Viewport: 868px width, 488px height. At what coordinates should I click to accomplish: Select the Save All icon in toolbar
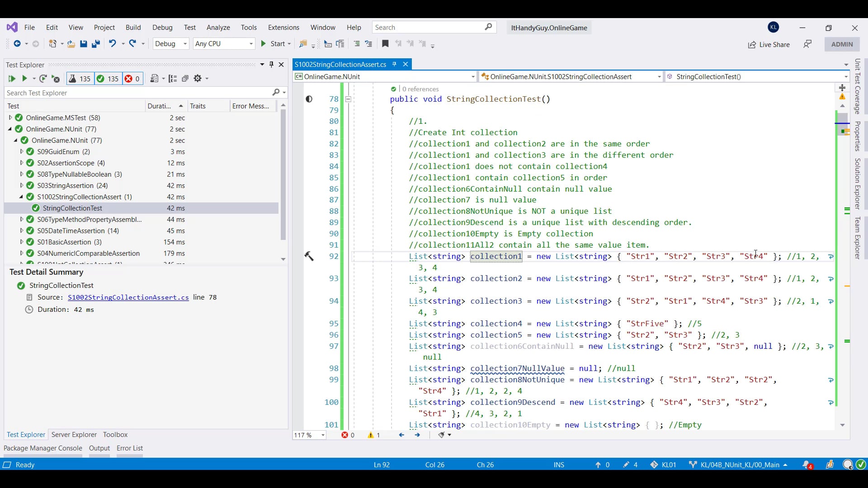pyautogui.click(x=95, y=44)
